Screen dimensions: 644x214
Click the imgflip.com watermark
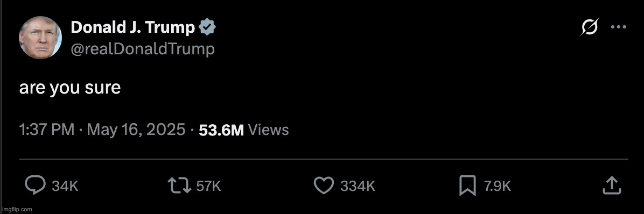tap(17, 210)
